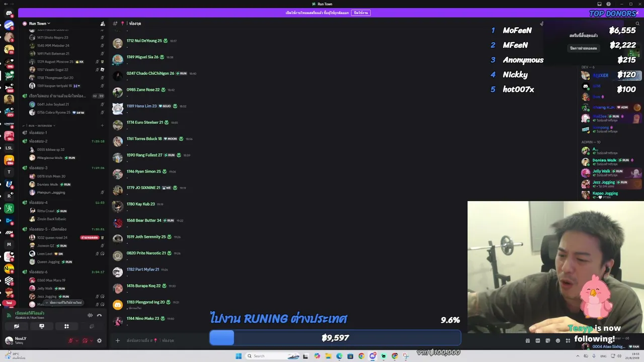
Task: Open activities launcher in voice panel
Action: [x=66, y=326]
